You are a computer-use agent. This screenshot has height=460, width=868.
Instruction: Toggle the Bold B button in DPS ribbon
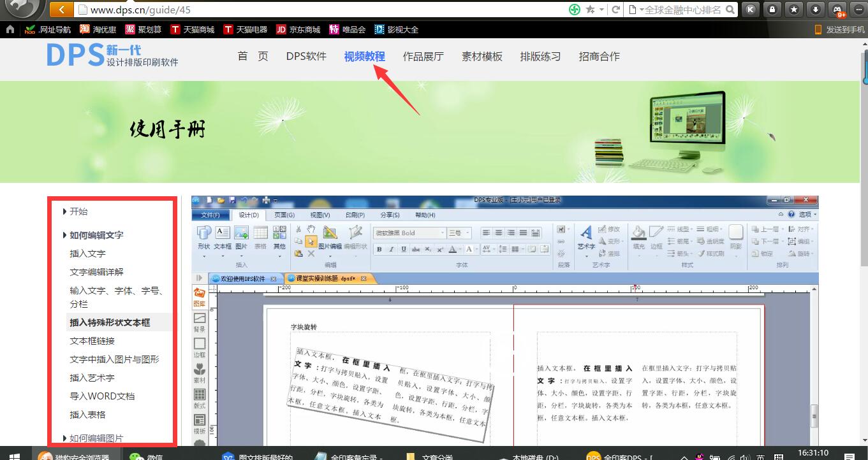[379, 250]
